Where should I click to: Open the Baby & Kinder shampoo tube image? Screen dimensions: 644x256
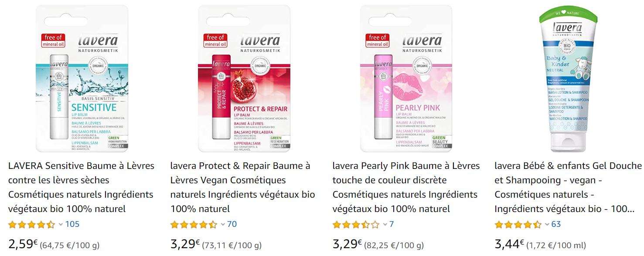pos(569,79)
